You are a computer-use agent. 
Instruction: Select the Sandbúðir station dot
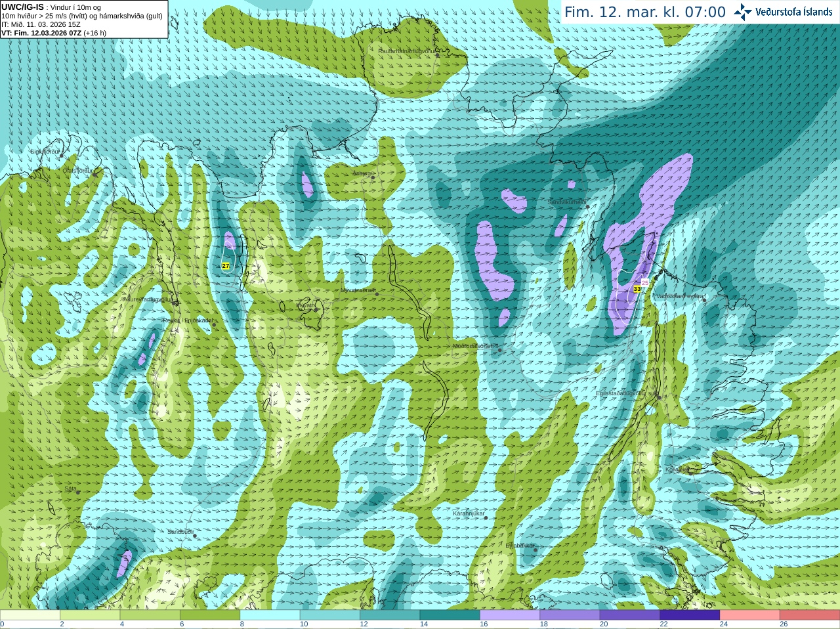tap(194, 536)
